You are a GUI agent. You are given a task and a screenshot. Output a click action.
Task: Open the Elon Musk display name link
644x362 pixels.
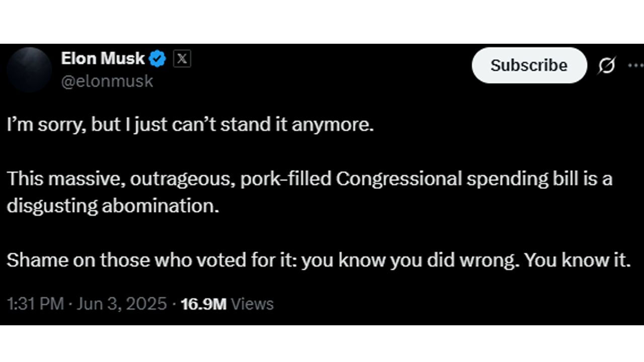click(x=103, y=59)
